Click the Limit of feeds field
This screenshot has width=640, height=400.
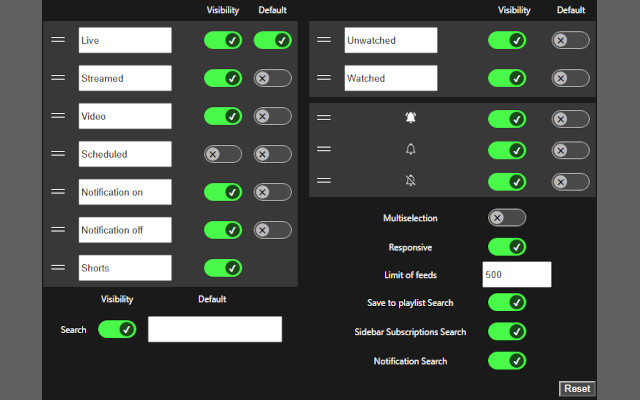(517, 274)
